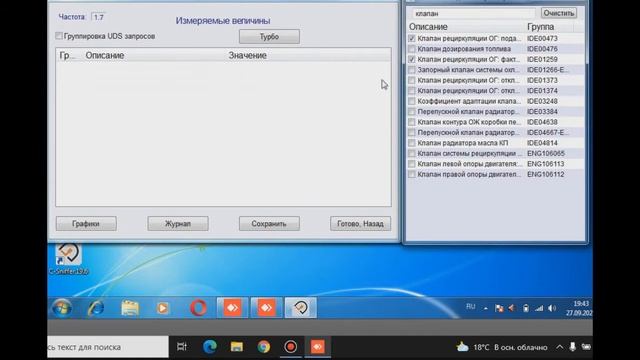Open AnyDesk in the dark Windows 10 taskbar
The height and width of the screenshot is (360, 640).
tap(318, 347)
